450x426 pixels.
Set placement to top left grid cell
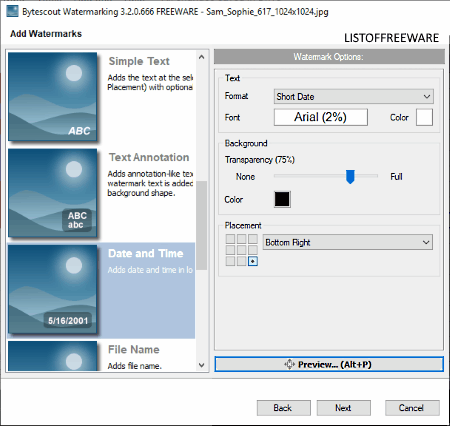pyautogui.click(x=230, y=239)
